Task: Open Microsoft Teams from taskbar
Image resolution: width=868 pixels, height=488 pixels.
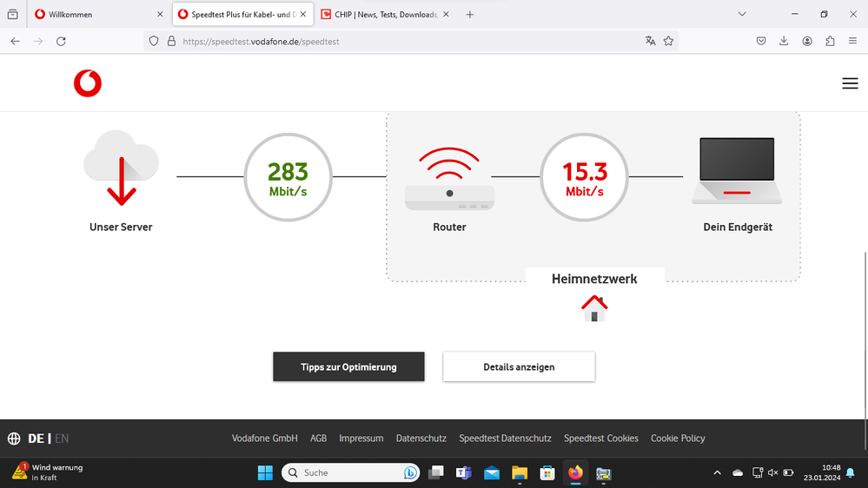Action: click(464, 473)
